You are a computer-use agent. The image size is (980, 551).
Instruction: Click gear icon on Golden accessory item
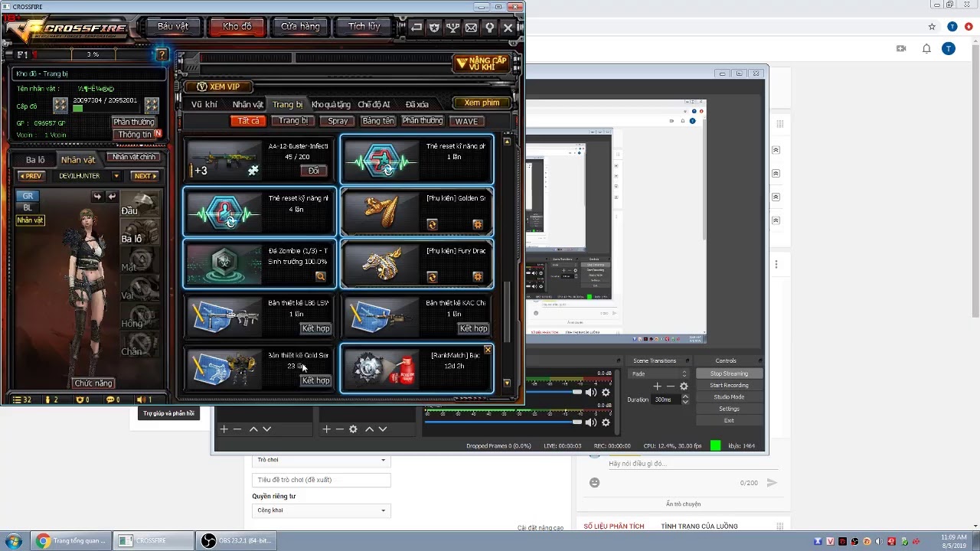coord(478,224)
